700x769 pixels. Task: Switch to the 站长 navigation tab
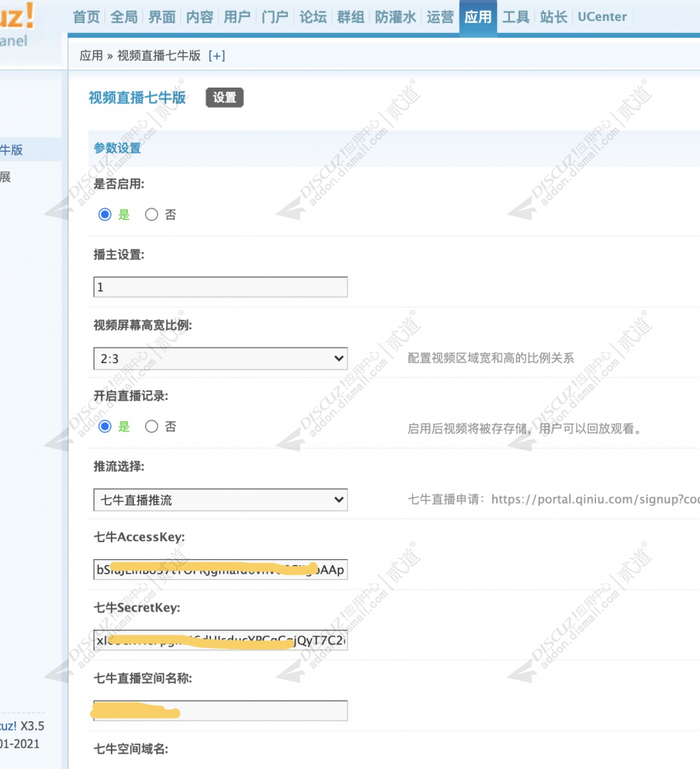point(554,17)
